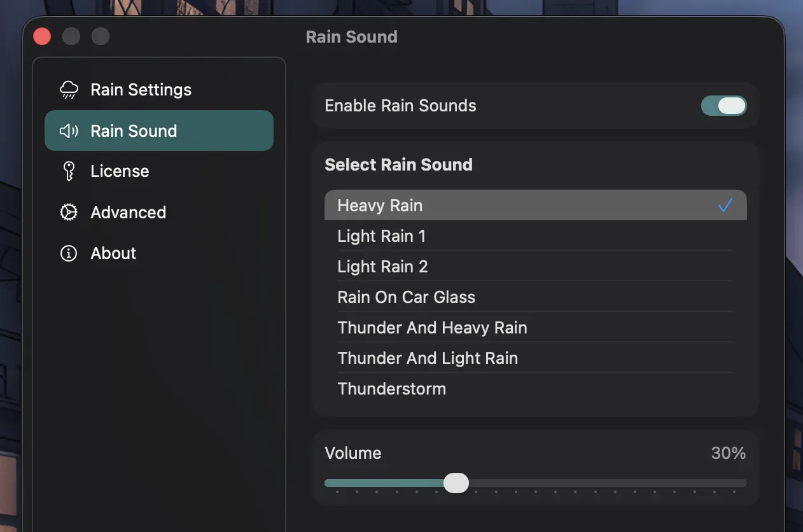Click the volume slider handle

[456, 483]
